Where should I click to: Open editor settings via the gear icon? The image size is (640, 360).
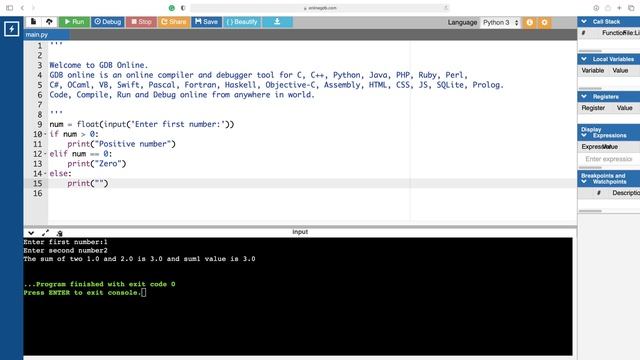click(544, 22)
